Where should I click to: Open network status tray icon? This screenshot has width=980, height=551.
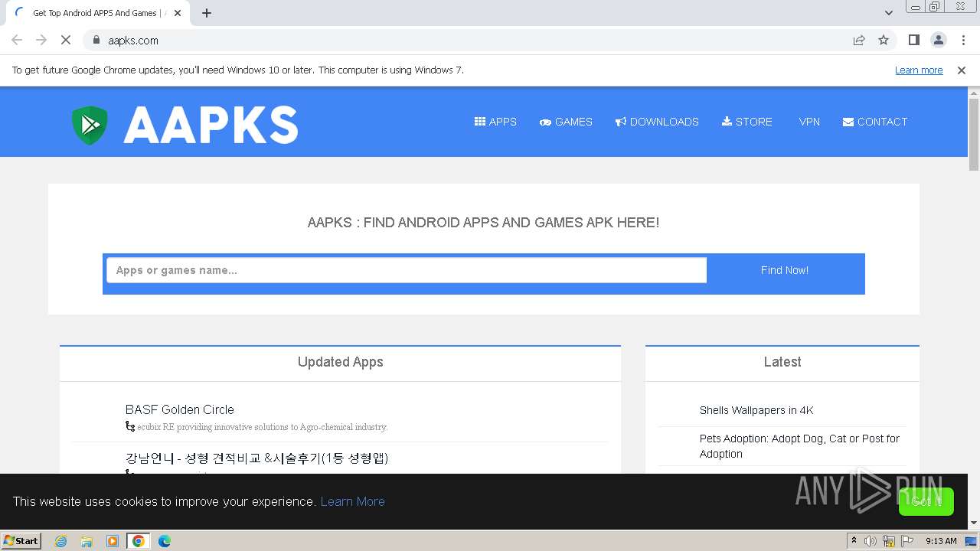tap(889, 541)
